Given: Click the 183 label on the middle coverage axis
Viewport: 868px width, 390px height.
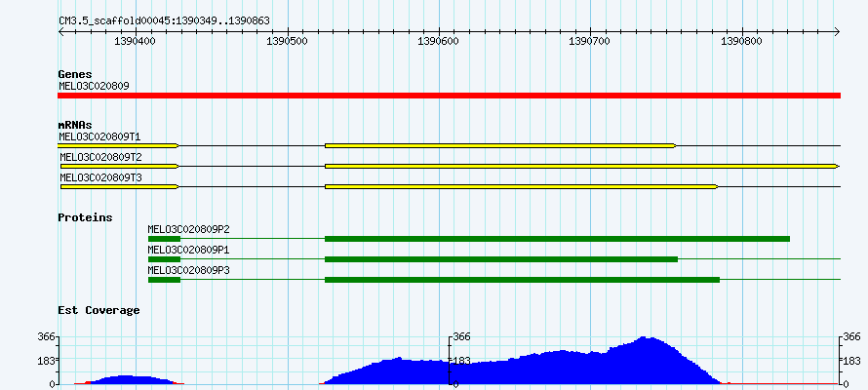Looking at the screenshot, I should pyautogui.click(x=461, y=361).
